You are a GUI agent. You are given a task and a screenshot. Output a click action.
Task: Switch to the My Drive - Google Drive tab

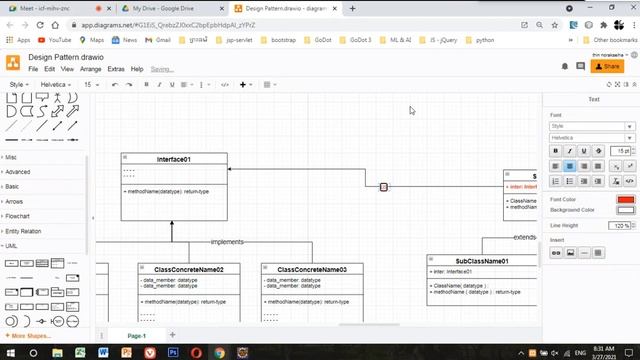point(173,8)
